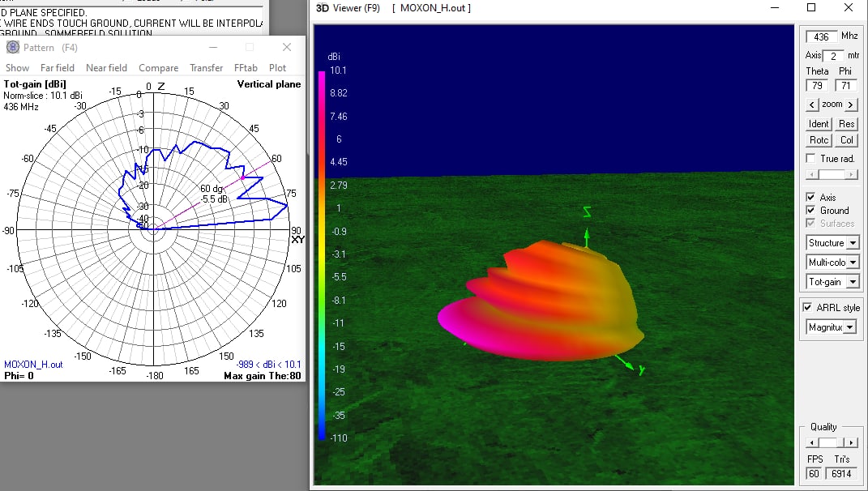Click the zoom in right arrow button

(851, 105)
